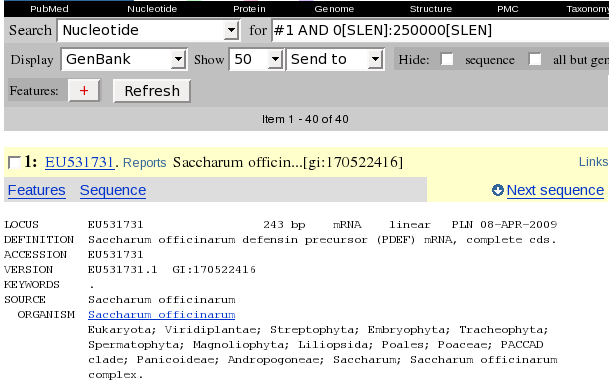Tick the checkbox next to record EU531731

[x=14, y=162]
